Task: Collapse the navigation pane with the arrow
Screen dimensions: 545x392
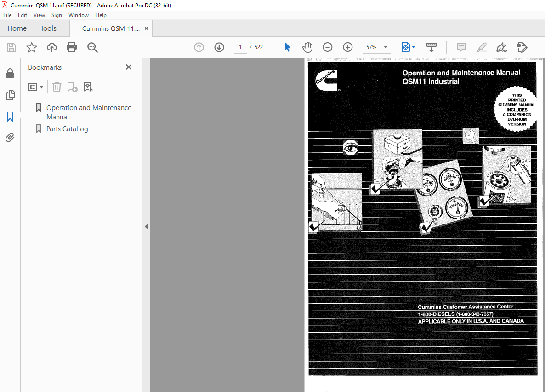Action: click(146, 226)
